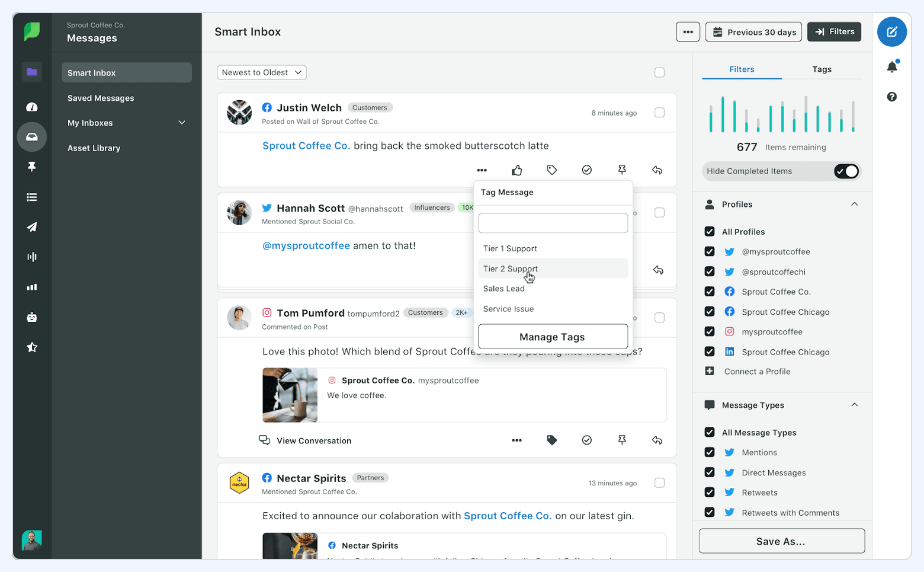Uncheck the Mentions message type
The image size is (924, 572).
[x=710, y=452]
